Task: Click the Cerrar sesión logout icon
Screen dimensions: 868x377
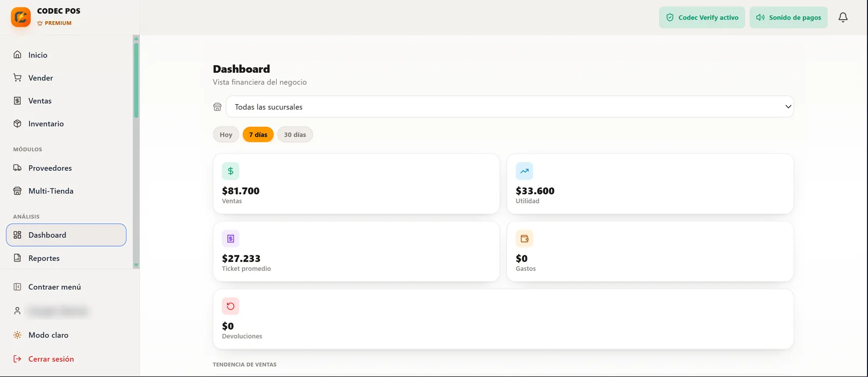Action: (x=17, y=359)
